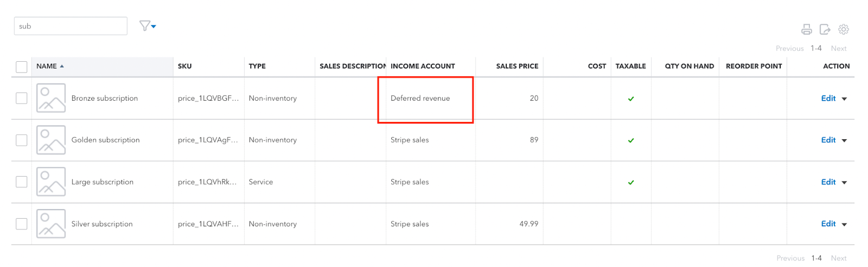This screenshot has width=868, height=267.
Task: Toggle the select-all checkbox in header
Action: (22, 67)
